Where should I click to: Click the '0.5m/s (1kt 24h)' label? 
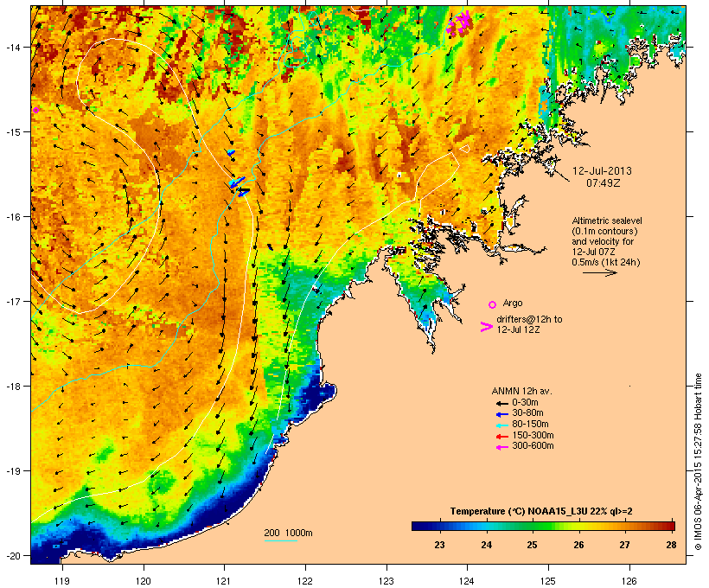606,262
